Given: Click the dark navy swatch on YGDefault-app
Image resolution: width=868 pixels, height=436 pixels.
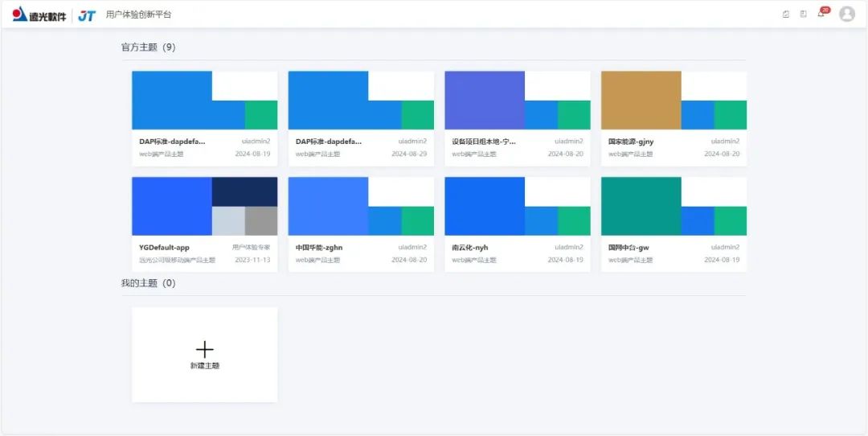Looking at the screenshot, I should tap(244, 191).
